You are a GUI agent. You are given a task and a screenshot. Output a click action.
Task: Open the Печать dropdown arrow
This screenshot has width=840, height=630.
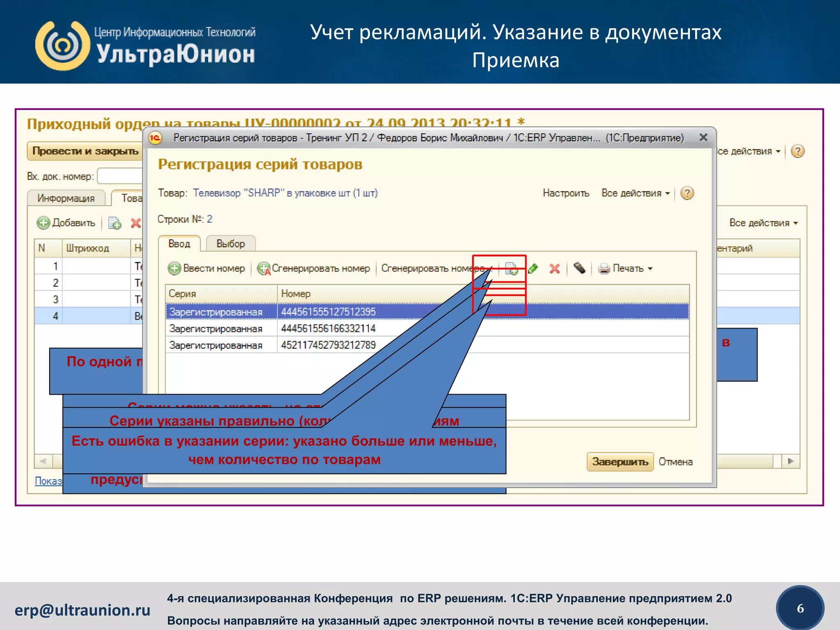point(650,269)
